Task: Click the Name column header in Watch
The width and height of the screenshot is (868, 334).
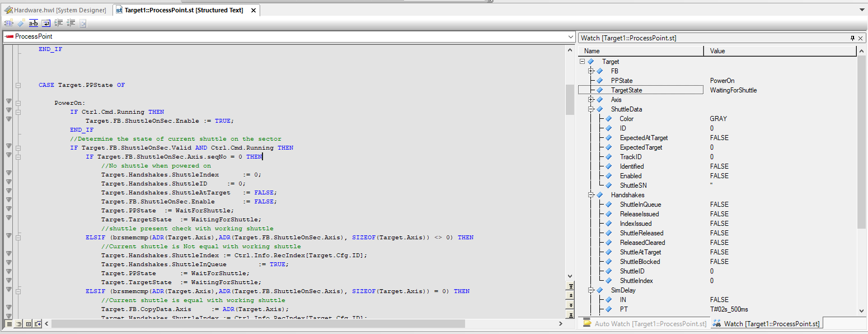Action: coord(641,51)
